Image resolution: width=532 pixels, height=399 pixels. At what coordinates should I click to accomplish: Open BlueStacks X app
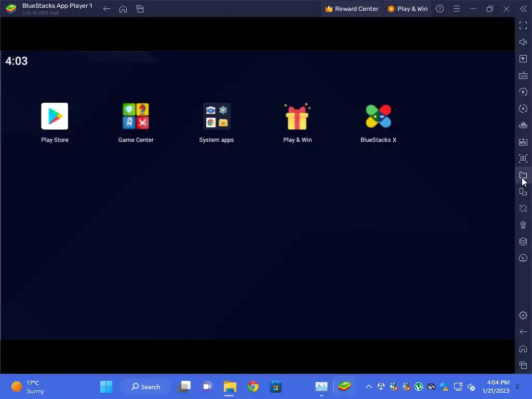point(378,116)
